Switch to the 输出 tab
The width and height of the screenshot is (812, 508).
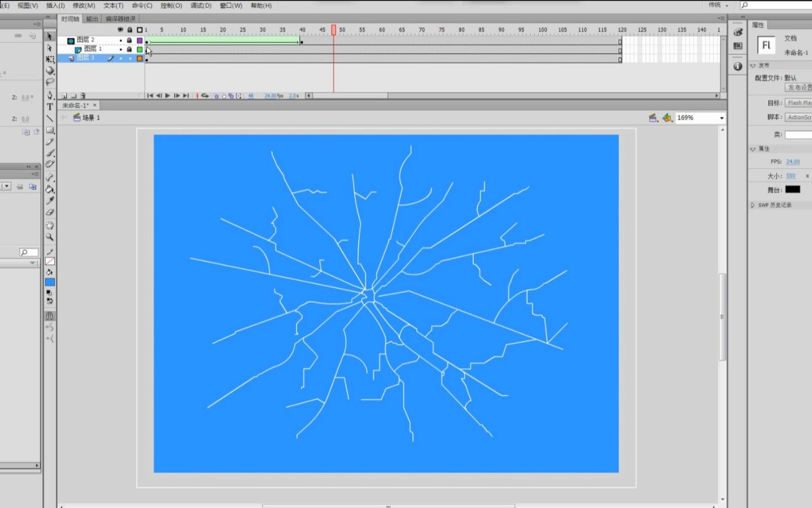(x=92, y=19)
